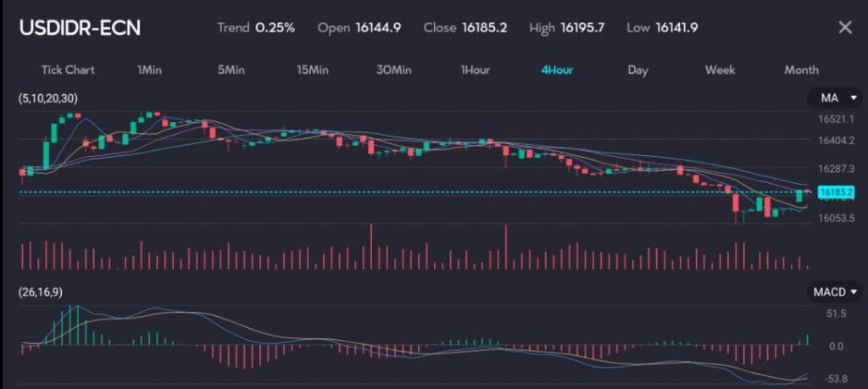Choose the 30Min timeframe
Image resolution: width=868 pixels, height=389 pixels.
point(394,69)
